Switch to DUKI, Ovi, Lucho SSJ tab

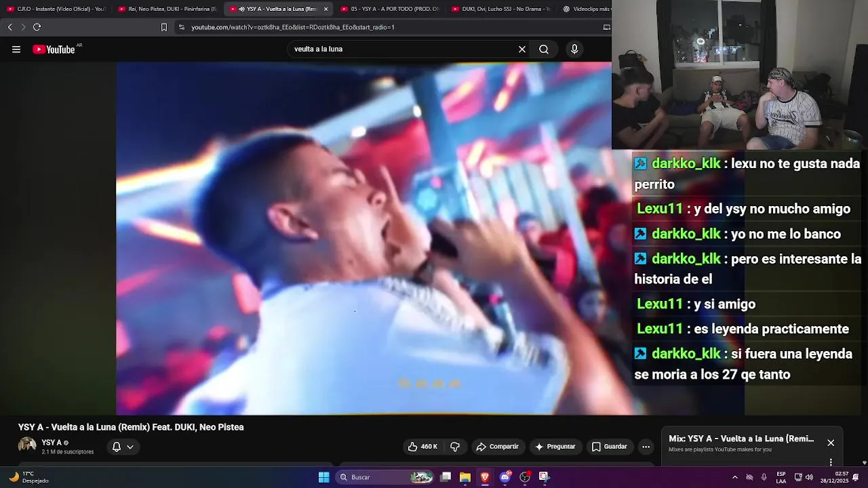[500, 9]
